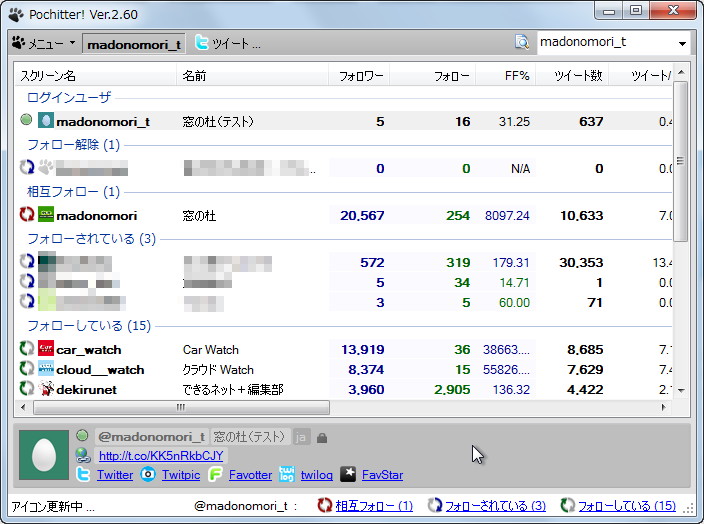Click follower icon in row with 34 following
The width and height of the screenshot is (704, 524).
(x=27, y=282)
